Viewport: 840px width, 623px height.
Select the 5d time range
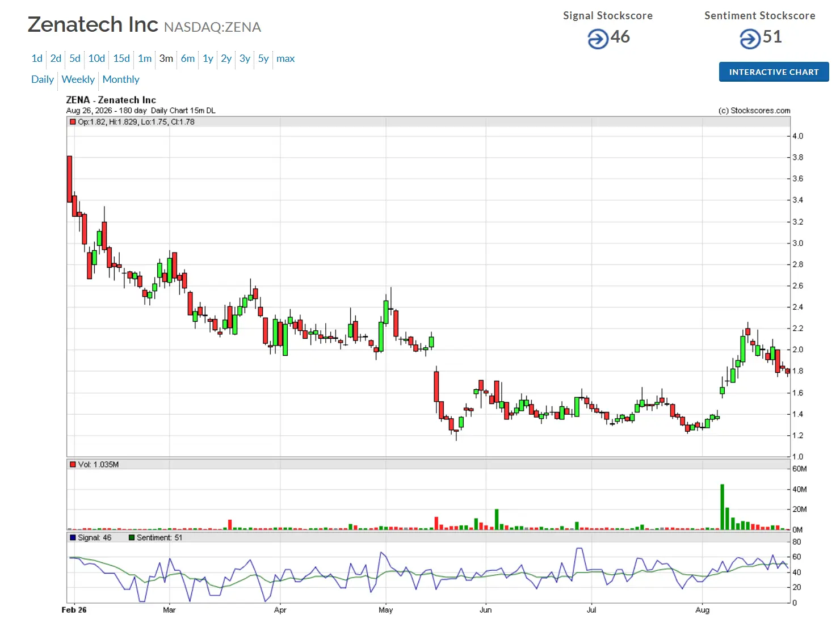click(x=75, y=58)
